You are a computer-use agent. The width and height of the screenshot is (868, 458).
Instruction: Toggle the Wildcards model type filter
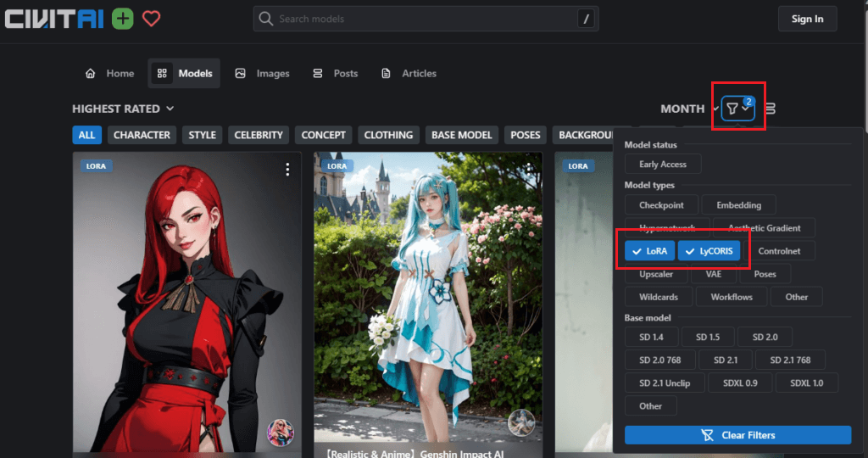[x=659, y=297]
